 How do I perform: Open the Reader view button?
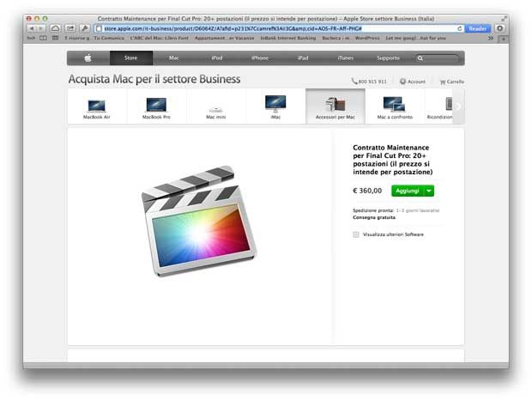(x=477, y=28)
